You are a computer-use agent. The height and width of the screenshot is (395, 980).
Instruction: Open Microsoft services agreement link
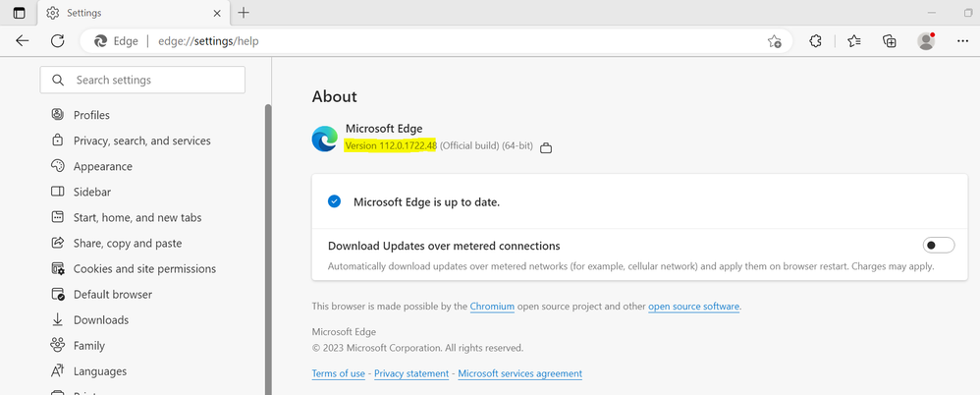520,373
